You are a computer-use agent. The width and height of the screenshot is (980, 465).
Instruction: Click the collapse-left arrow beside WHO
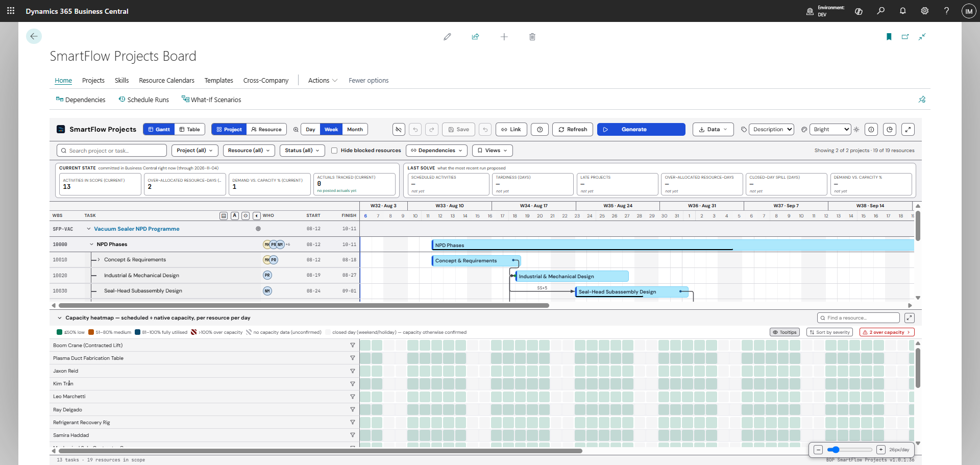[257, 216]
